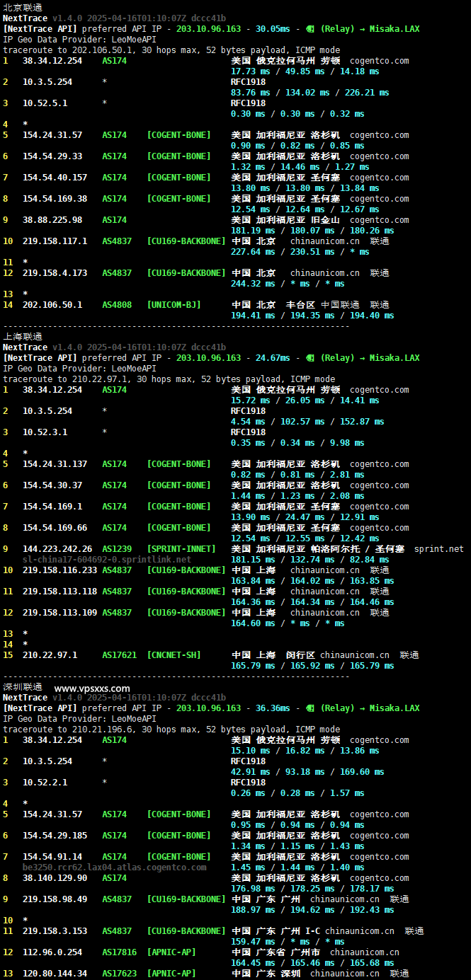Image resolution: width=471 pixels, height=980 pixels.
Task: Click latency '194.41 ms / 194.35 ms / 194.40 ms'
Action: pos(312,316)
